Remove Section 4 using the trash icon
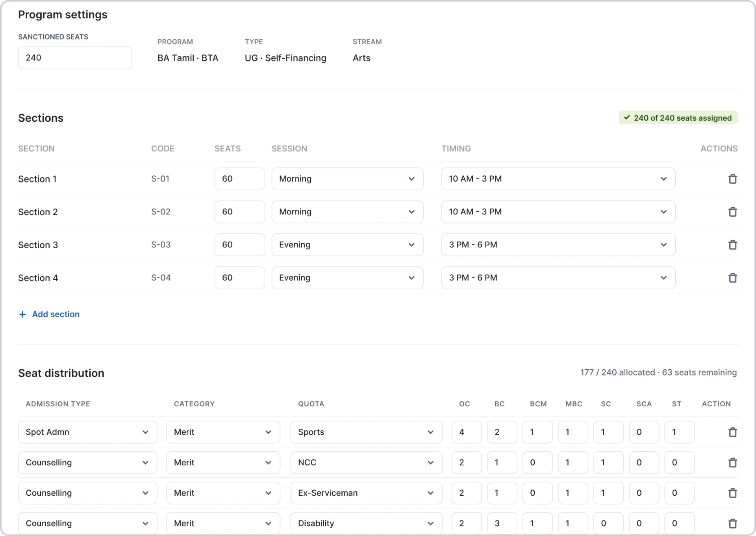 pyautogui.click(x=732, y=278)
